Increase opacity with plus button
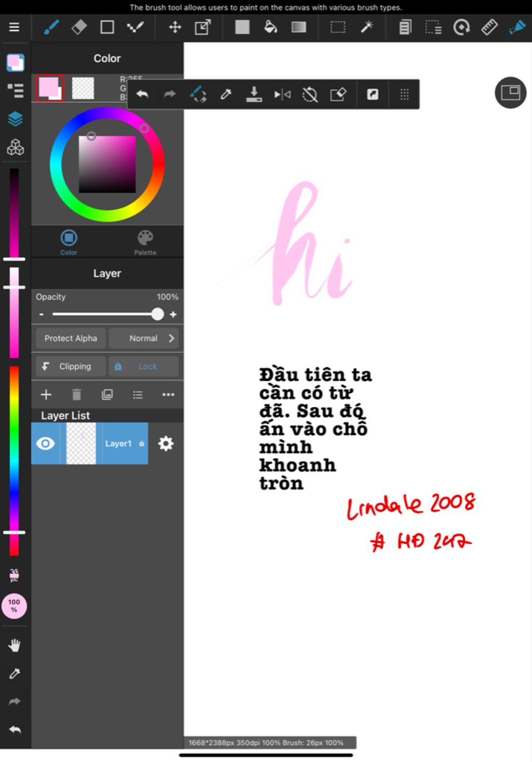Viewport: 532px width, 762px height. coord(173,314)
